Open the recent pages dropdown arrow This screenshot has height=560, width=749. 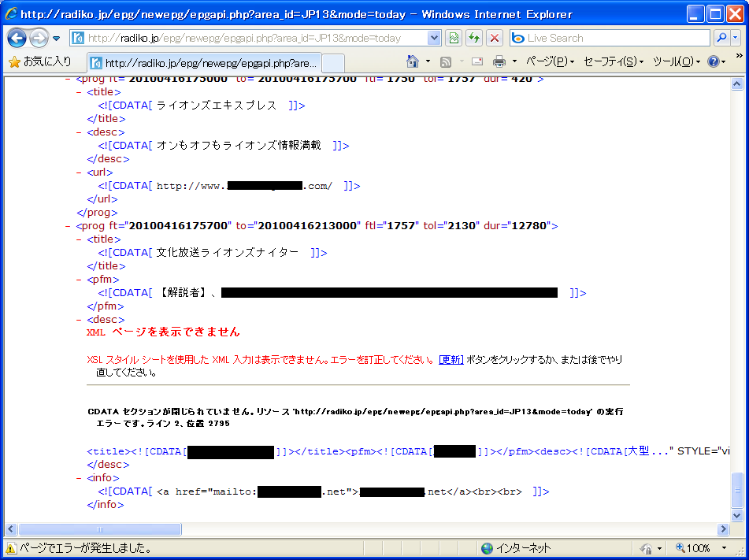point(57,39)
